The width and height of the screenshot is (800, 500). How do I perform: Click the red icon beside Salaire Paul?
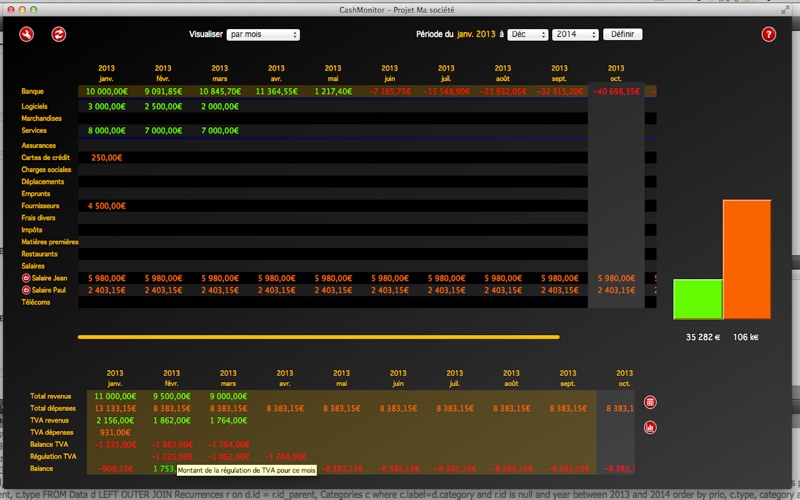(x=26, y=290)
